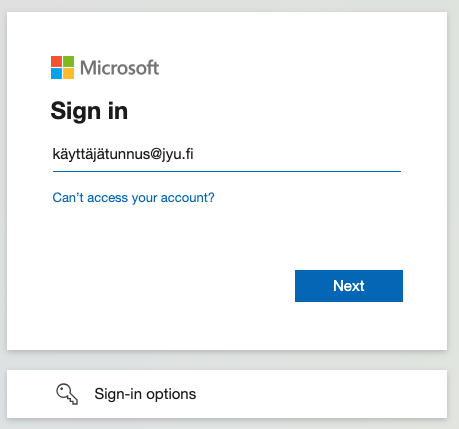Open Sign-in options
Screen dimensions: 459x429
[x=227, y=394]
